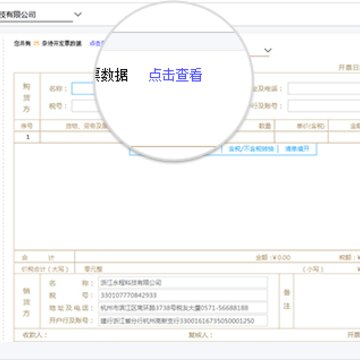Screen dimensions: 360x360
Task: Click the buyer address and phone input
Action: (324, 89)
